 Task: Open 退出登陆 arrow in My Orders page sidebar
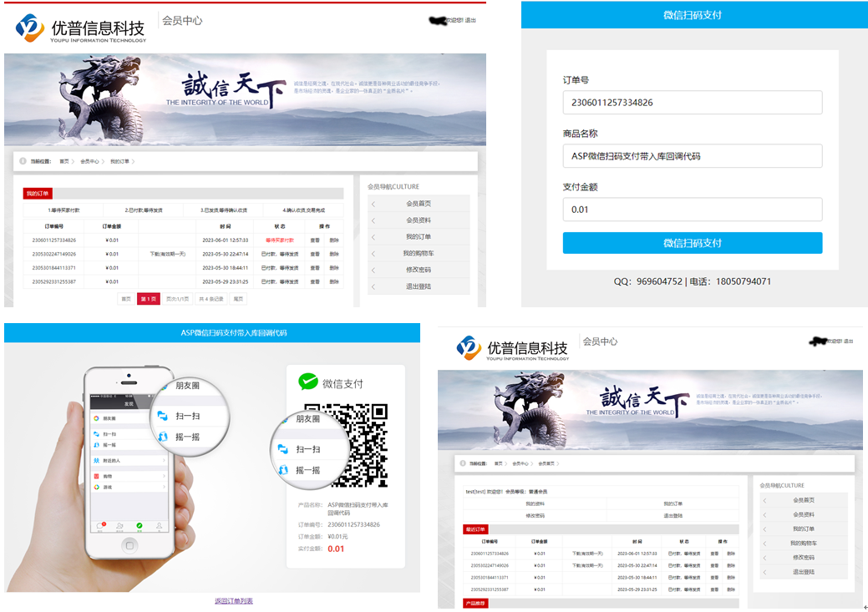pos(373,286)
